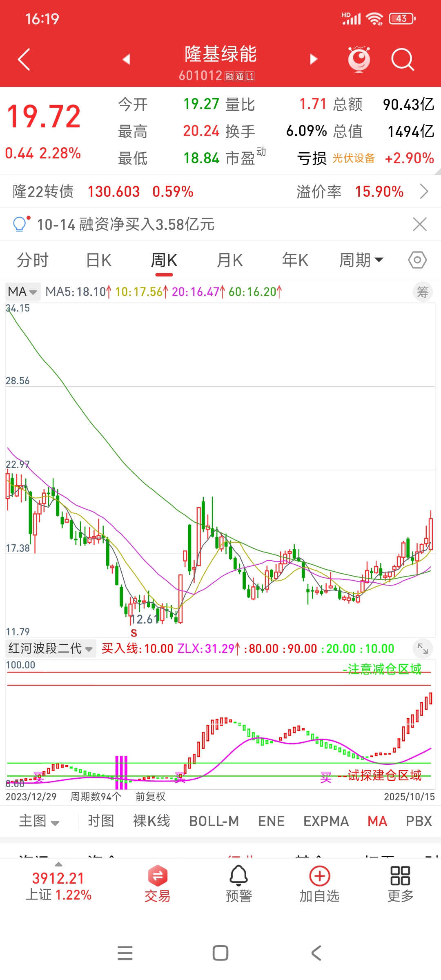Tap the 2025/10/15 end date label
This screenshot has width=441, height=980.
click(409, 796)
